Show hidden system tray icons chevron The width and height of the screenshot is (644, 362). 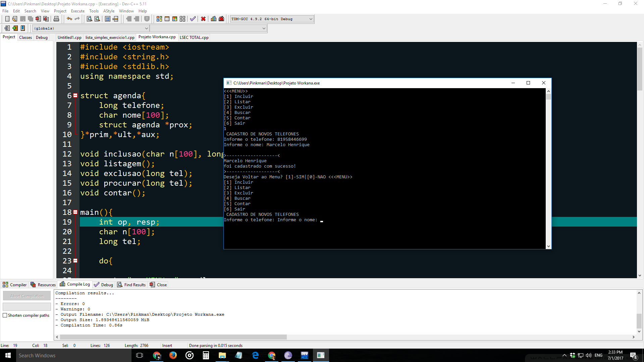564,355
